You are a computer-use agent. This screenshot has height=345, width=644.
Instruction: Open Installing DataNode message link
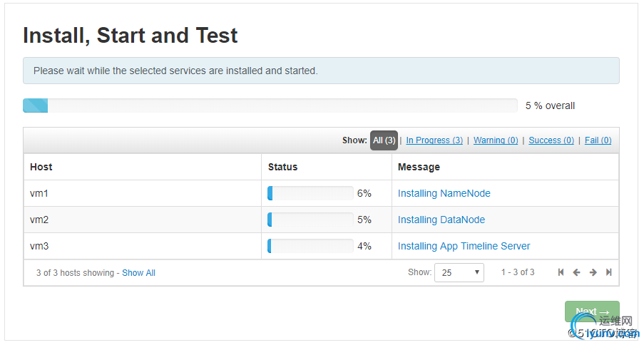[x=441, y=220]
